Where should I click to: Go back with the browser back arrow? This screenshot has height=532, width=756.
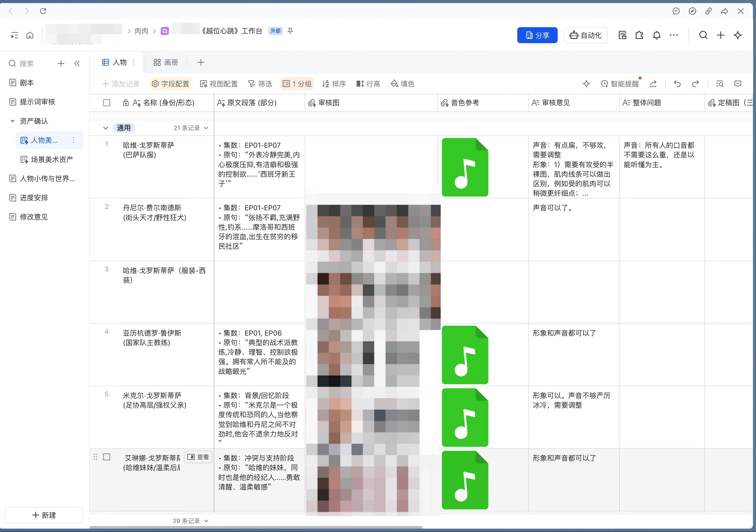11,11
